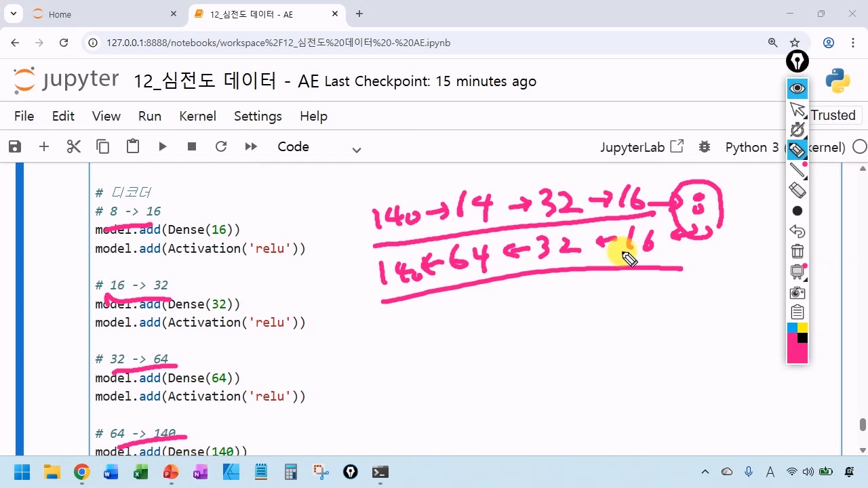Interrupt the kernel with the stop icon
868x488 pixels.
click(x=192, y=146)
